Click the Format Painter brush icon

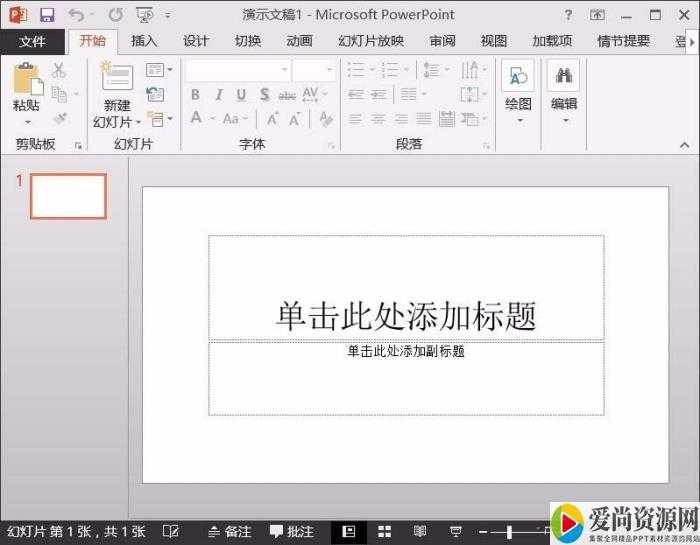coord(59,119)
